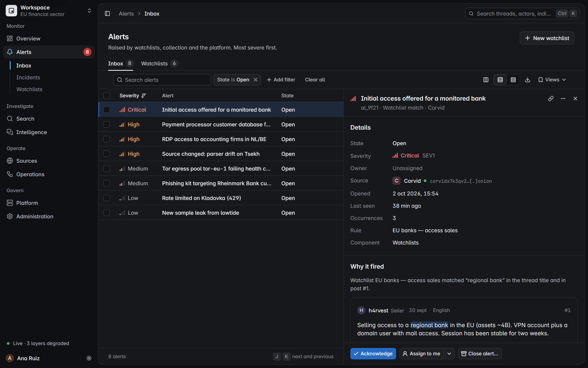Check the RDP access to accounting firms row

tap(106, 139)
